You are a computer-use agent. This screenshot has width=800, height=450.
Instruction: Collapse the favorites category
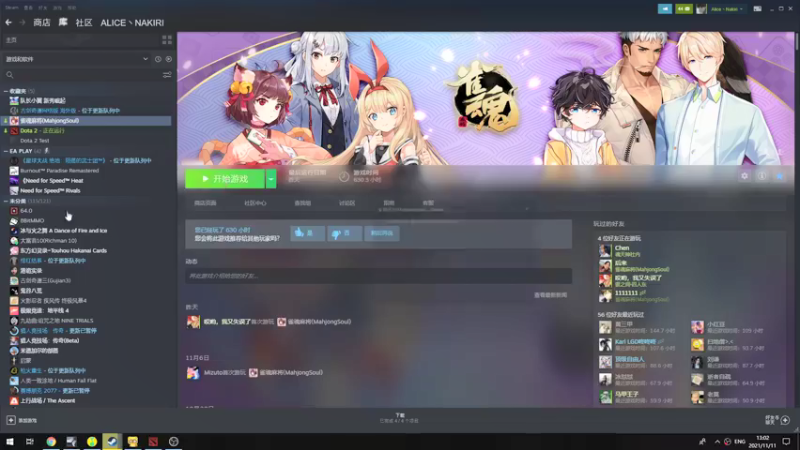pyautogui.click(x=6, y=91)
